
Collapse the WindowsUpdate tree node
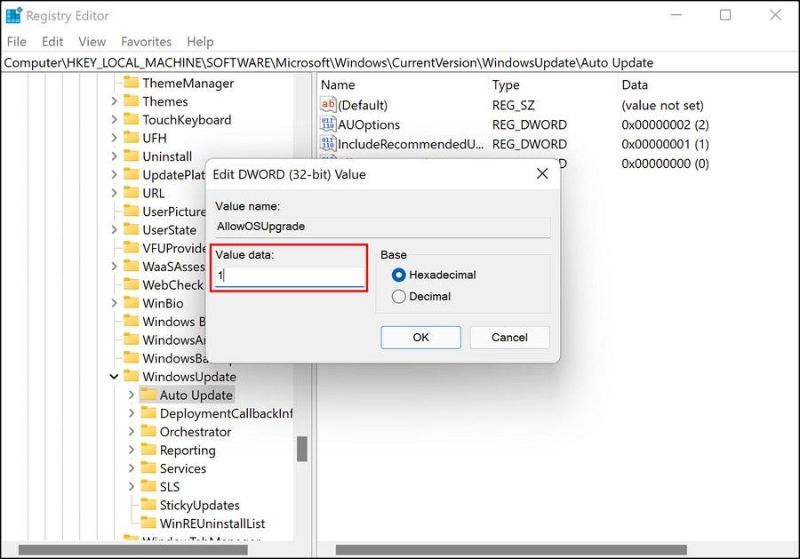(x=113, y=377)
